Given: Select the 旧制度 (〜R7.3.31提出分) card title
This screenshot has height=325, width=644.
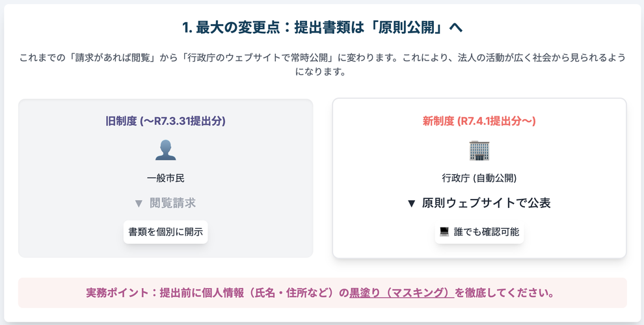Looking at the screenshot, I should coord(165,121).
